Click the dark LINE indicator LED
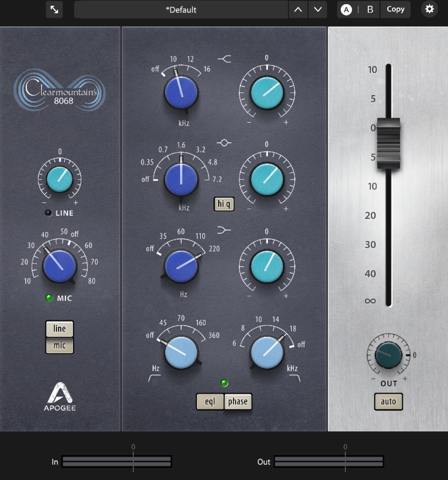The width and height of the screenshot is (448, 480). [x=48, y=213]
